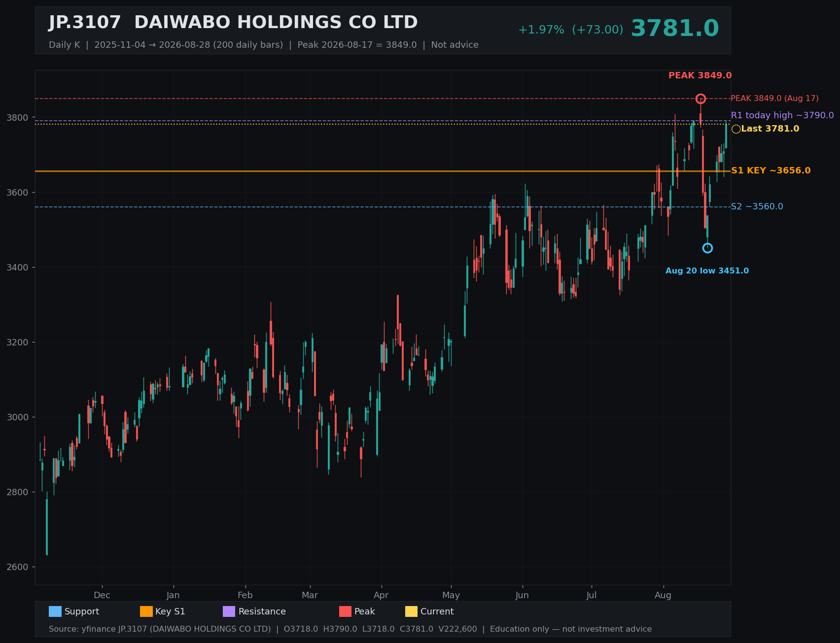
Task: Click the "Current" legend label
Action: 437,611
